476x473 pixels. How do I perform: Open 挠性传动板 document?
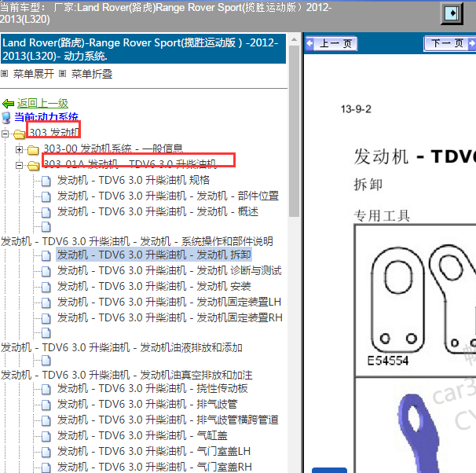152,389
